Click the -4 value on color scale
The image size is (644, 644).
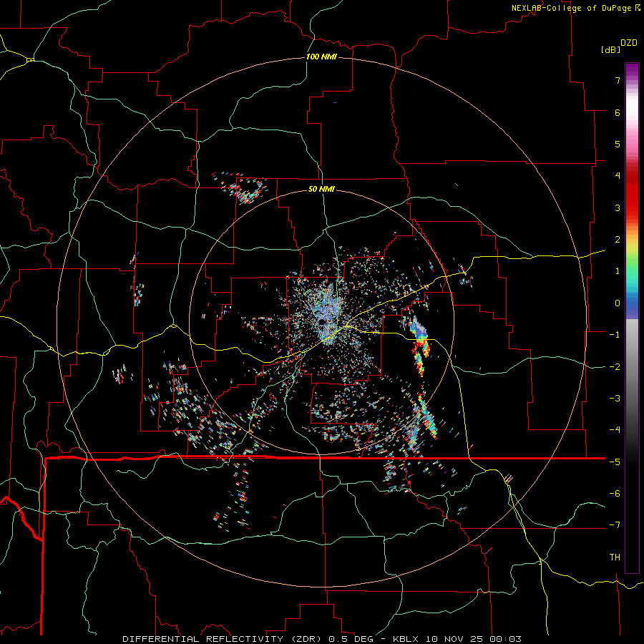[615, 430]
